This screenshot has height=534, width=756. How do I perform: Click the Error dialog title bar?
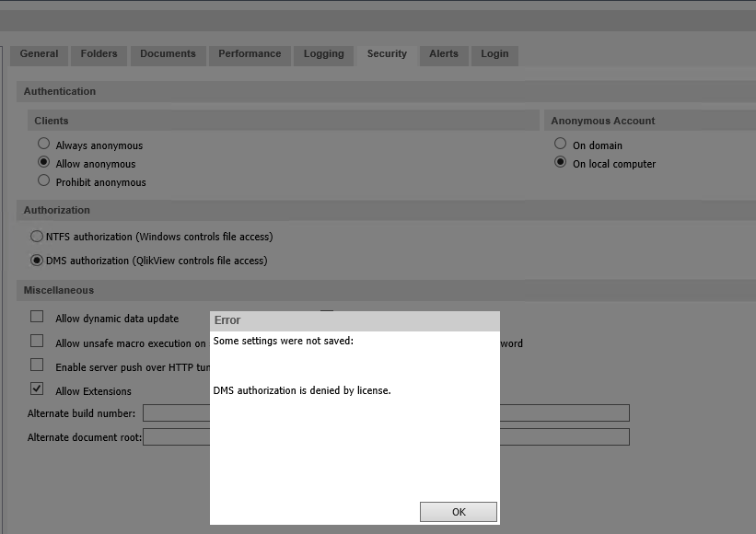355,321
